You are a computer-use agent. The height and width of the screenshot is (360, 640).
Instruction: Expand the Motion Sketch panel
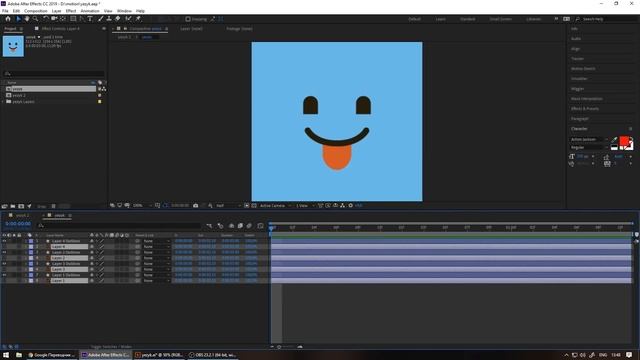point(583,69)
